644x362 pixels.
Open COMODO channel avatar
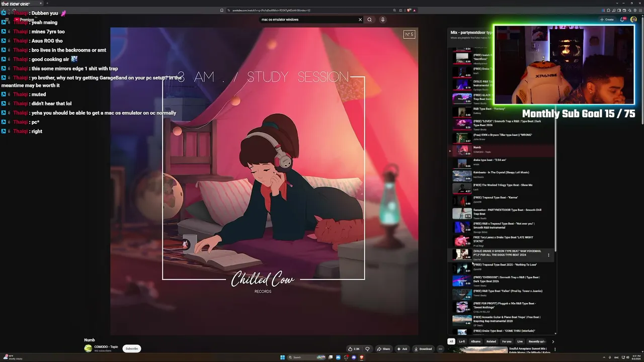(88, 348)
